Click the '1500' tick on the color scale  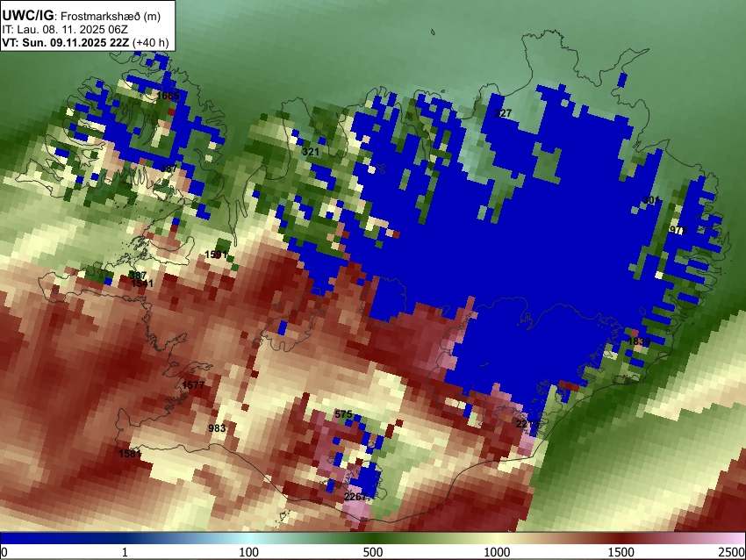[x=621, y=552]
